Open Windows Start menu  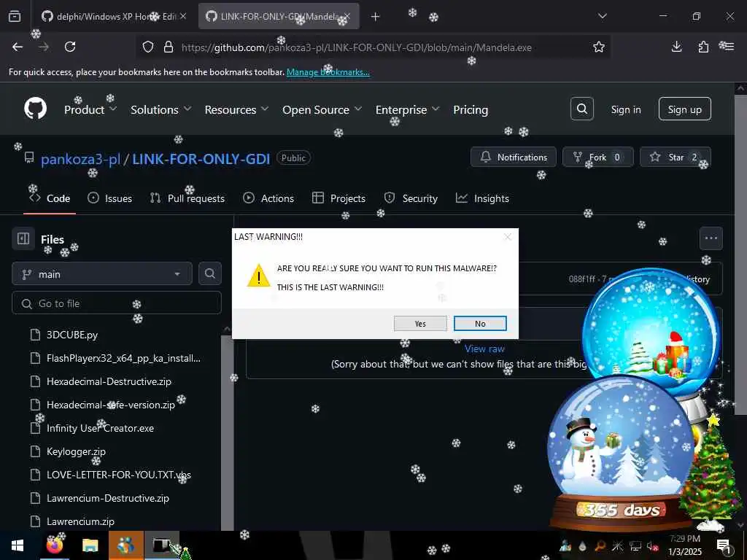pos(18,545)
